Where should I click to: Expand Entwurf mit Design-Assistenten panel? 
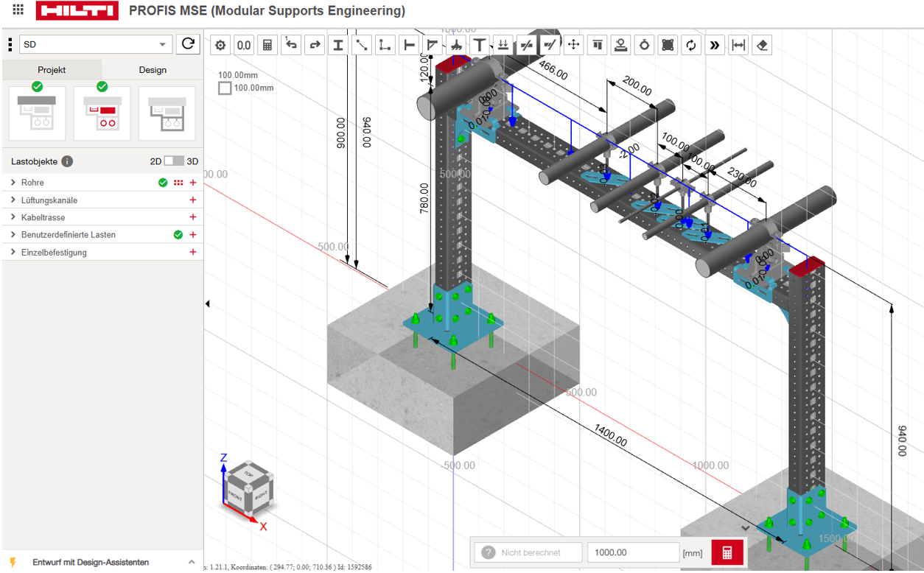point(192,562)
